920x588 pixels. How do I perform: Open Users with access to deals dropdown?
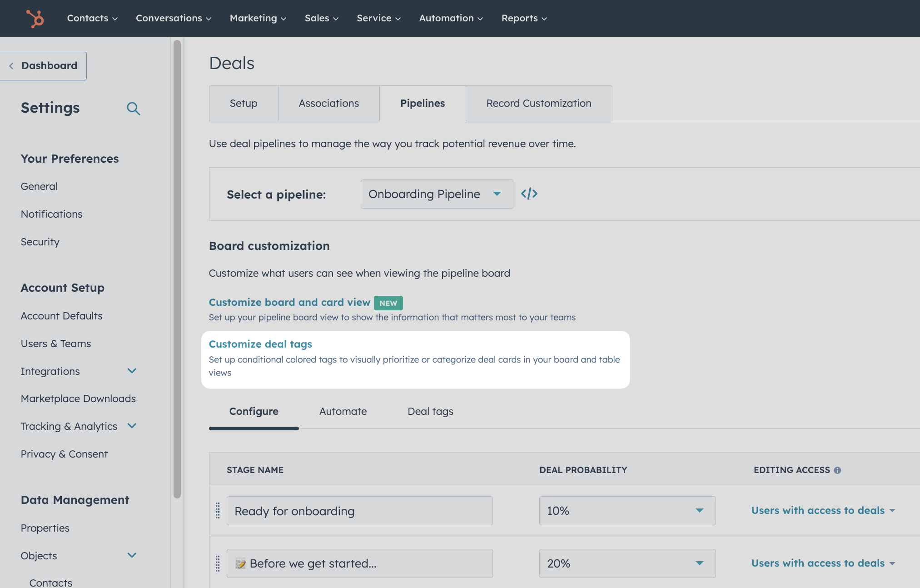pos(823,510)
